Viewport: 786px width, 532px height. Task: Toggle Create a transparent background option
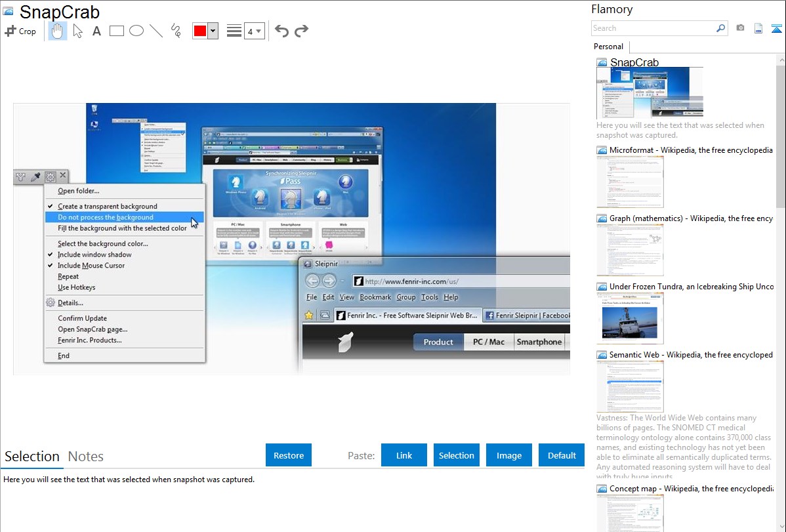coord(124,206)
